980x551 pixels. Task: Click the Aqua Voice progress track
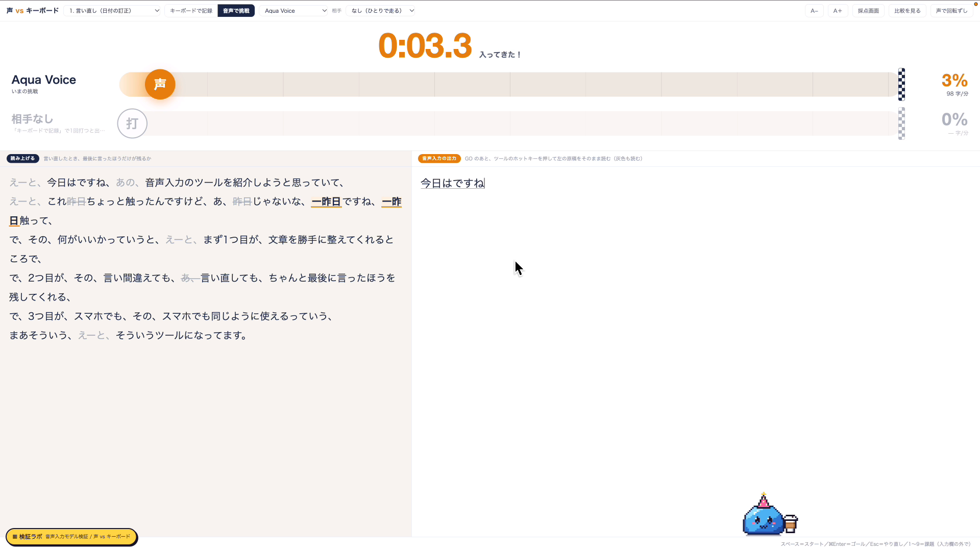coord(510,84)
